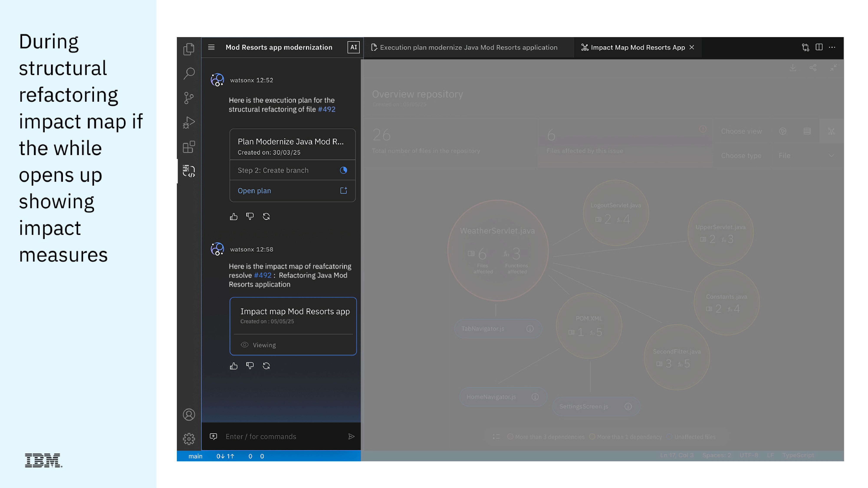
Task: Click the #492 link in impact map message
Action: coord(263,275)
